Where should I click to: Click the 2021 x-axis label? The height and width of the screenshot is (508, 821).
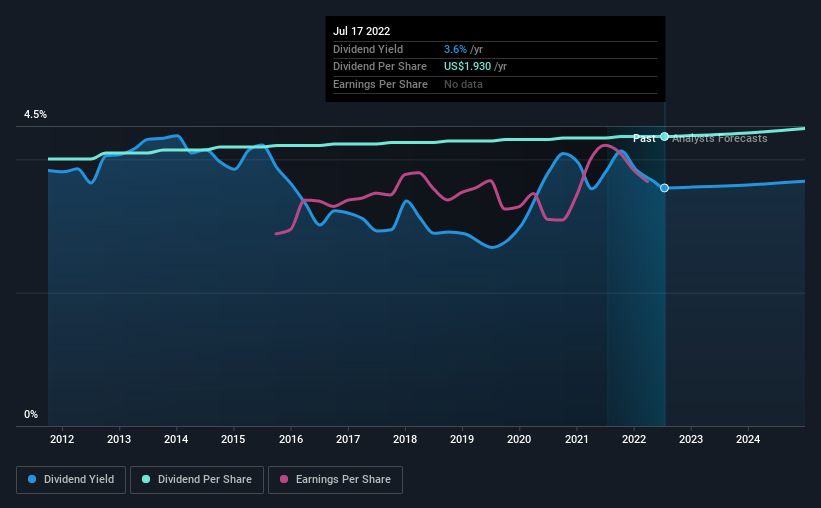[576, 439]
